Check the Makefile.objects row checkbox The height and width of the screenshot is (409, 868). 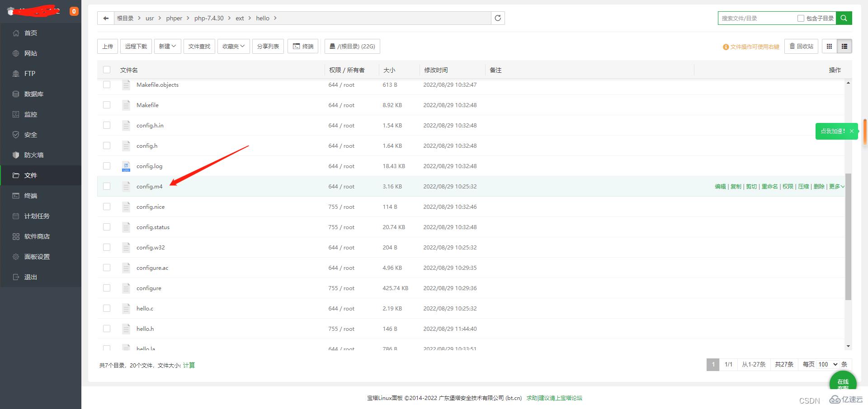click(x=107, y=85)
